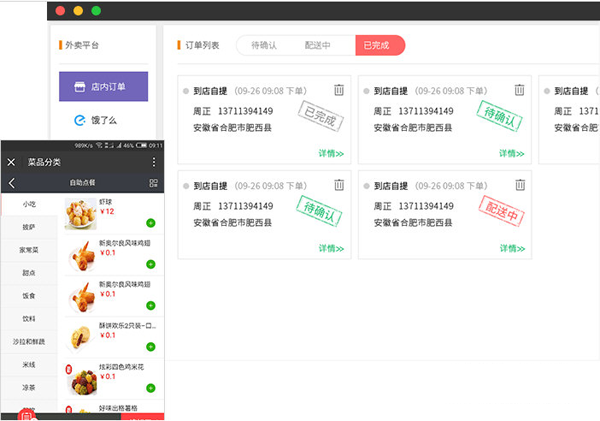Close the 菜品分类 mobile page with X
Viewport: 600px width, 421px height.
(11, 162)
